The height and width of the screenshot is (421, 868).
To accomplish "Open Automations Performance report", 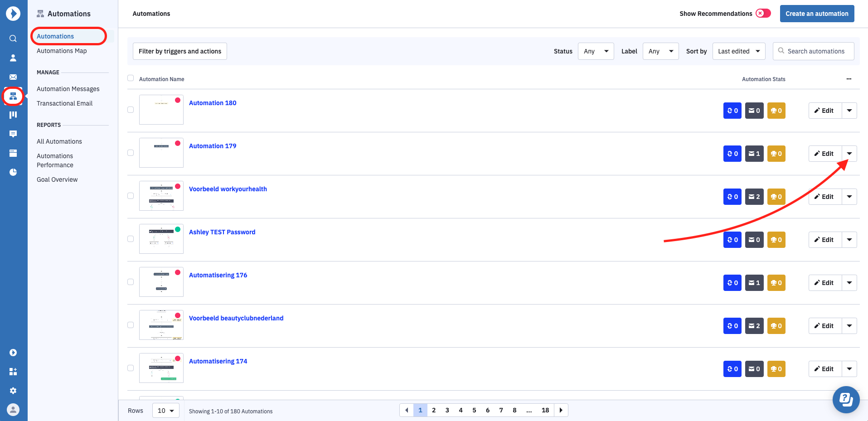I will pyautogui.click(x=55, y=160).
